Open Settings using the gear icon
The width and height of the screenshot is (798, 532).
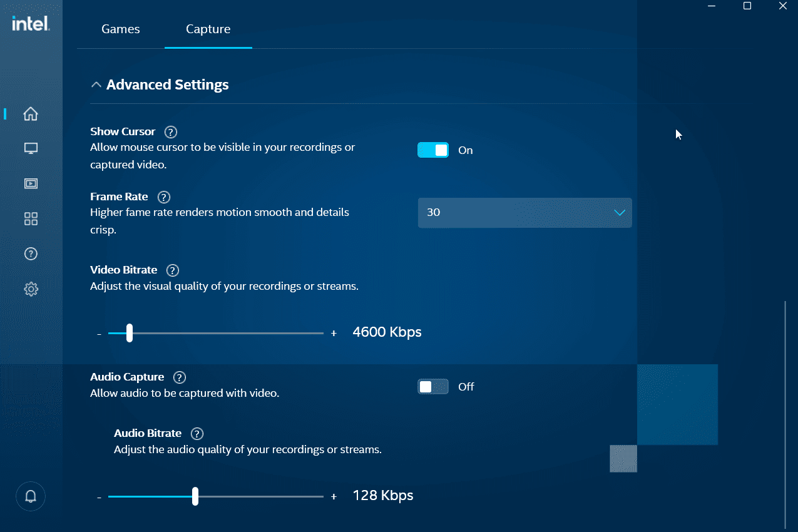pos(31,289)
